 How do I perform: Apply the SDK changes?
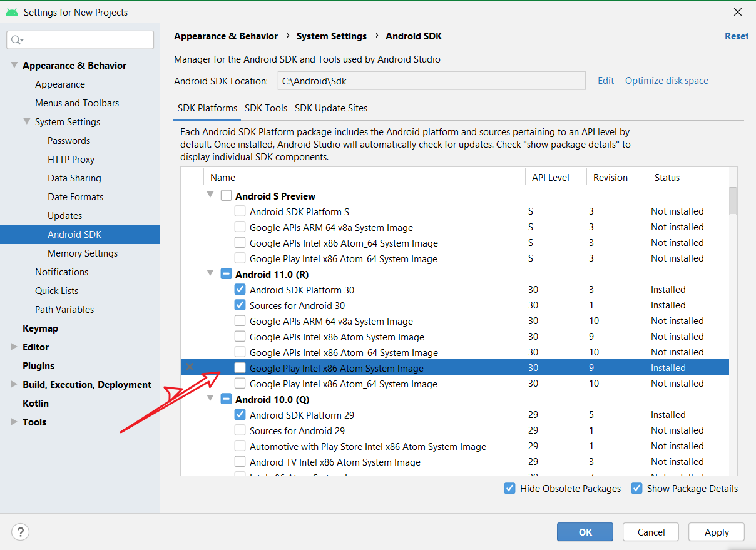tap(716, 532)
